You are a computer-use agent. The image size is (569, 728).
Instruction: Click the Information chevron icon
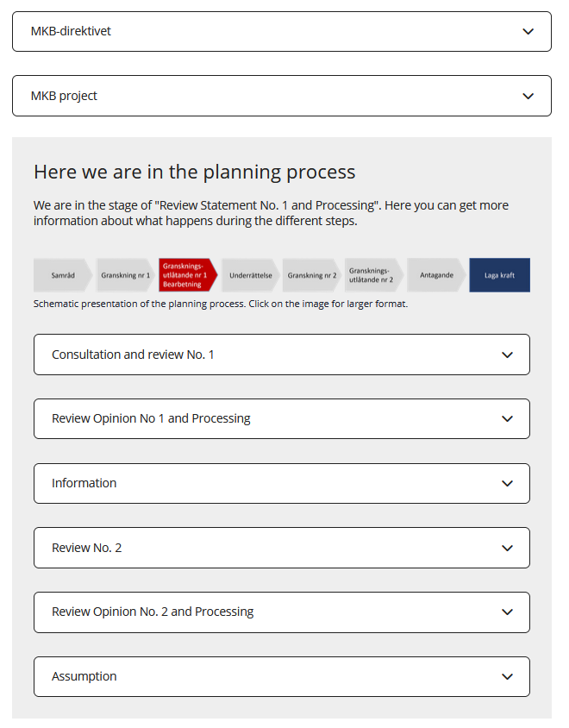click(x=508, y=483)
